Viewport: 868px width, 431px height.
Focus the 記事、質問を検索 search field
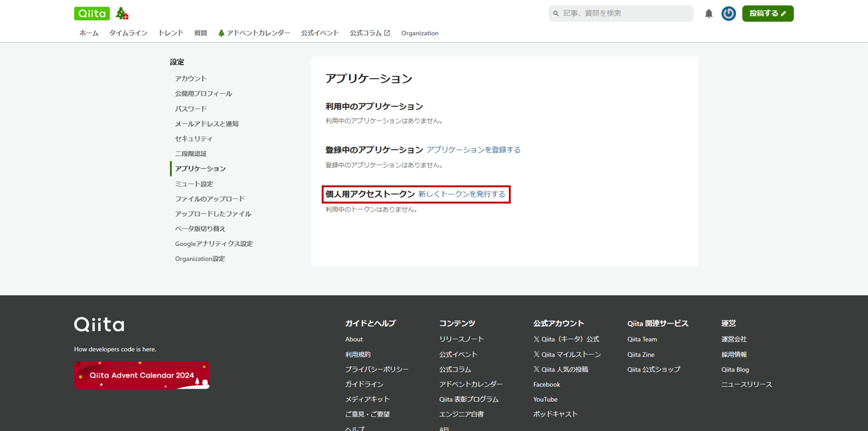[x=621, y=14]
